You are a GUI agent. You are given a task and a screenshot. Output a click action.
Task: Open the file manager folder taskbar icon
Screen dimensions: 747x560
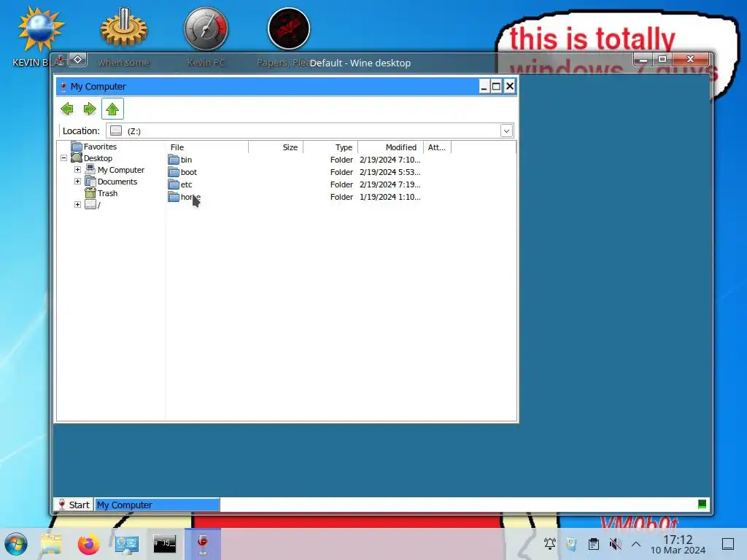pos(51,544)
